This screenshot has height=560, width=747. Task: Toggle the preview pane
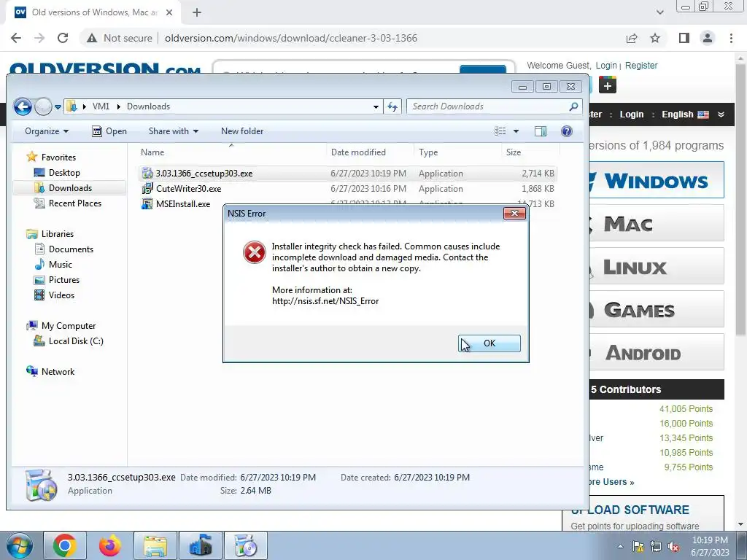541,131
